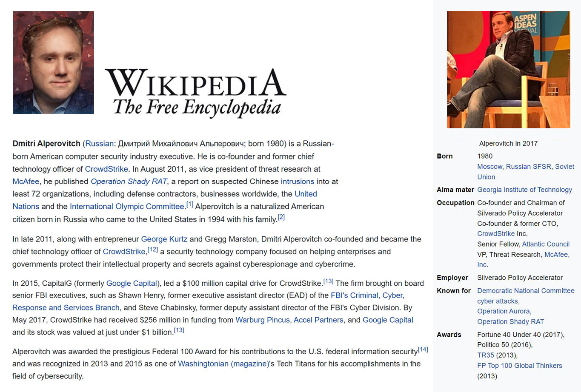Open the George Kurtz link
The image size is (581, 392).
tap(164, 239)
